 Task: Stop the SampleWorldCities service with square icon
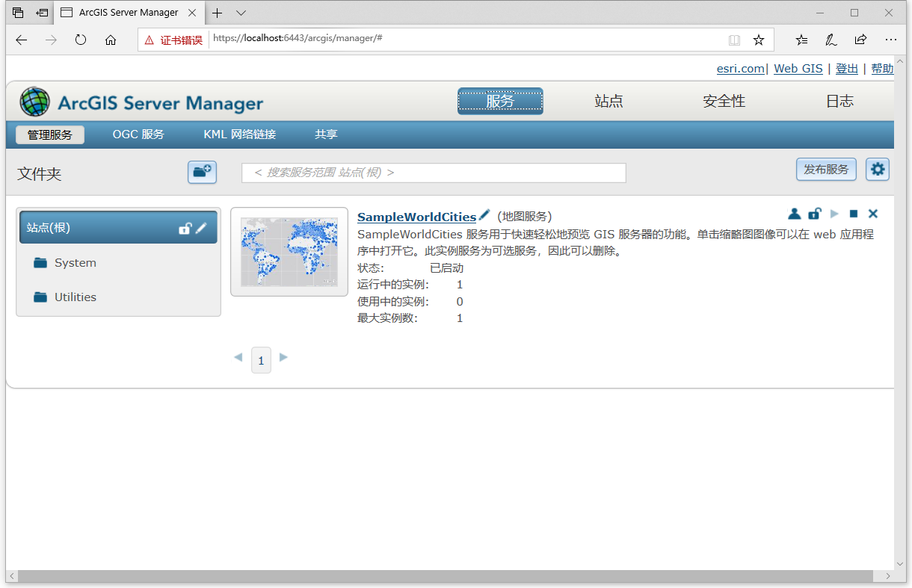click(x=854, y=214)
